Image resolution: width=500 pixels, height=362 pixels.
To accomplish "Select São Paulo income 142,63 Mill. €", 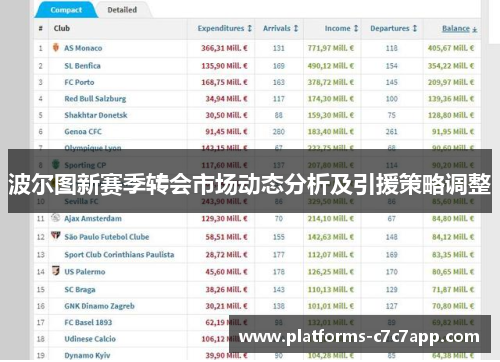I will pos(330,237).
